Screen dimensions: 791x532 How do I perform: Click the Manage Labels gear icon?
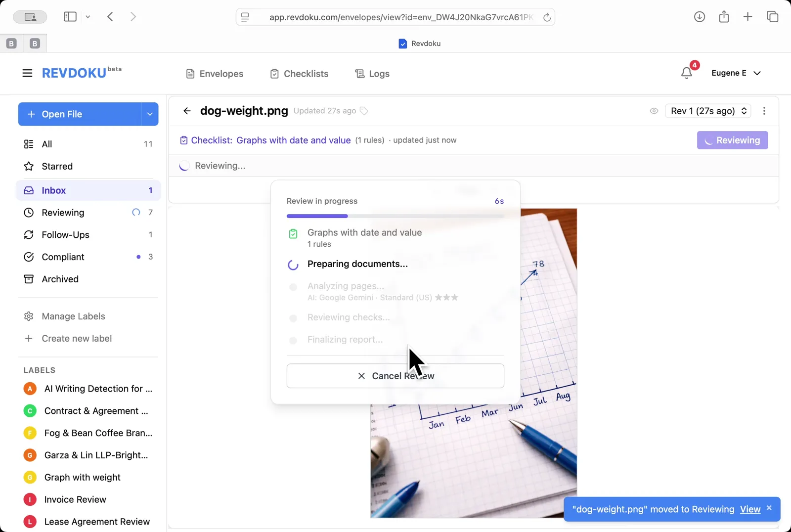point(29,316)
